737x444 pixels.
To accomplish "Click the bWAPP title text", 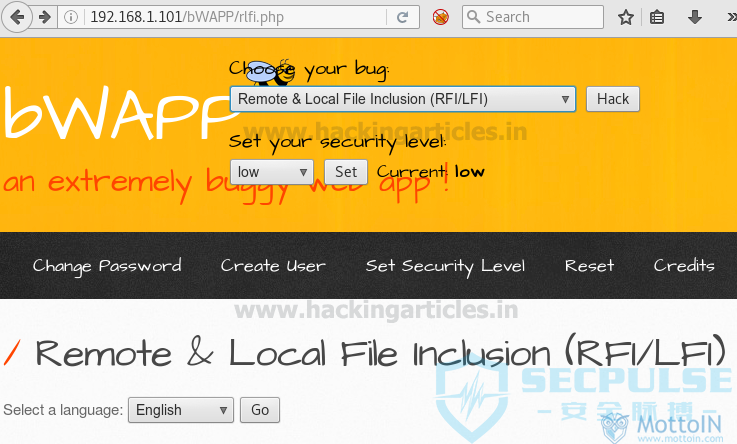I will pos(118,113).
